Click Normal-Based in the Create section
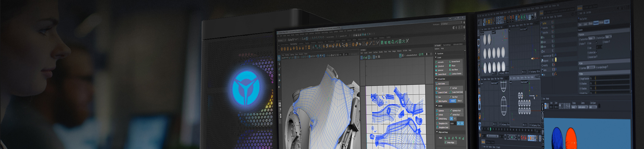 [455, 62]
